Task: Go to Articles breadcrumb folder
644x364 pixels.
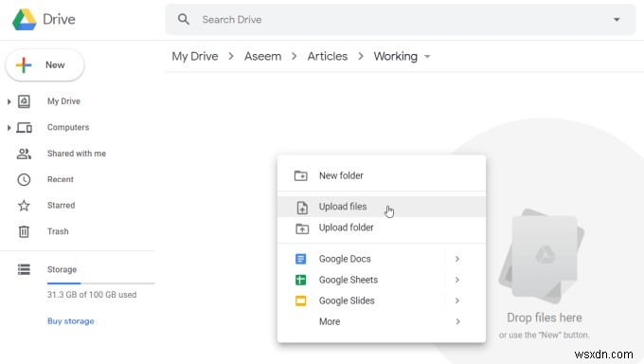Action: (x=328, y=56)
